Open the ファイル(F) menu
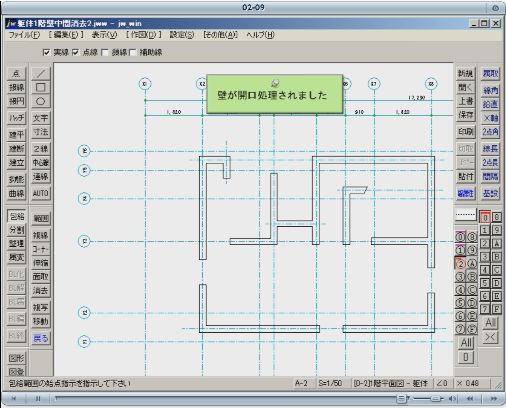The height and width of the screenshot is (409, 506). coord(24,35)
